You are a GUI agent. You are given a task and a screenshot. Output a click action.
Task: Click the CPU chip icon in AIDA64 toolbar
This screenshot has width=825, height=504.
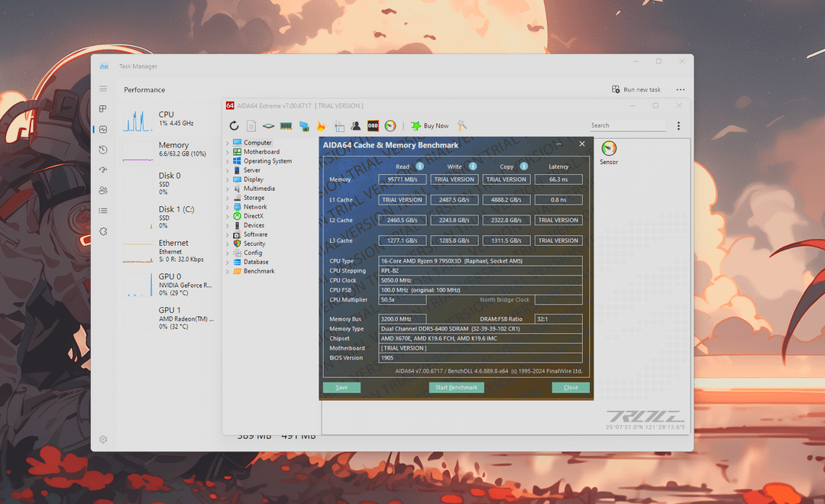(x=268, y=126)
